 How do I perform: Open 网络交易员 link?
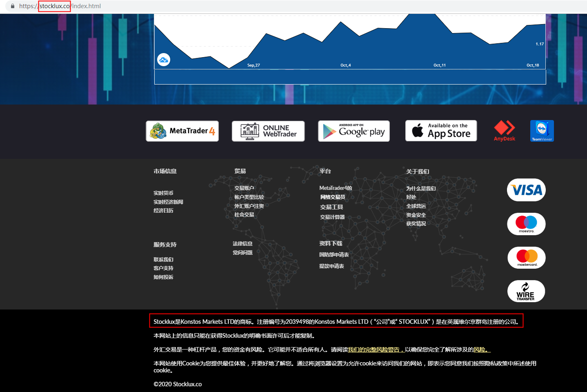[x=333, y=197]
